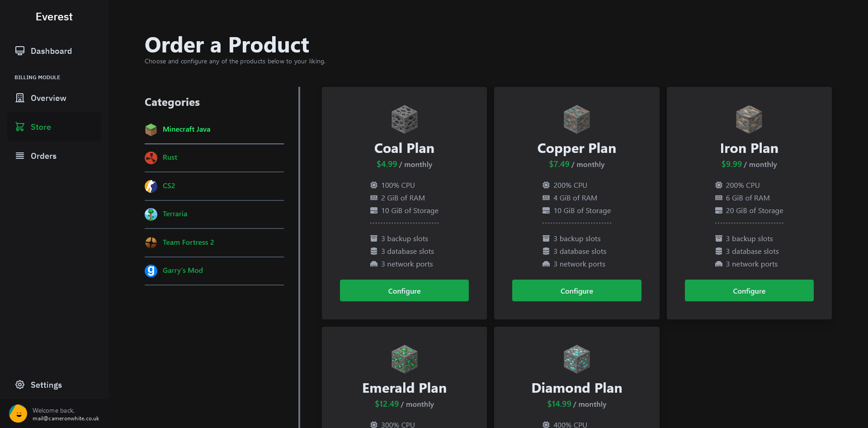Image resolution: width=868 pixels, height=428 pixels.
Task: Click the '4 GiB of RAM' text
Action: coord(576,198)
